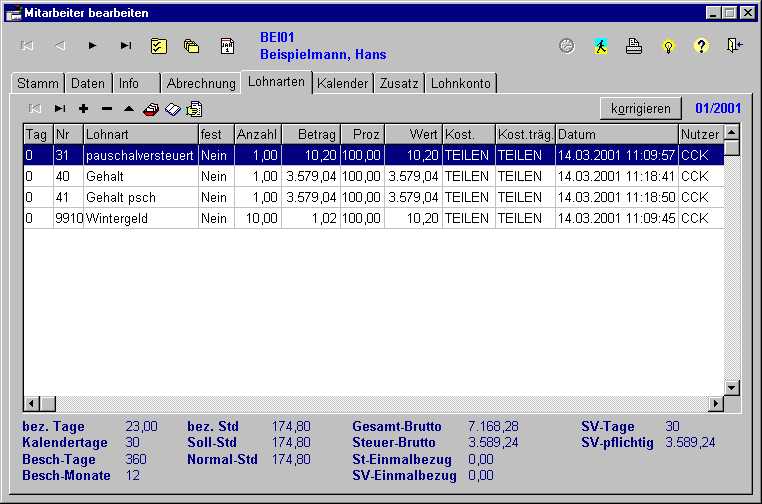Click the exit door icon
The height and width of the screenshot is (504, 762).
point(735,46)
